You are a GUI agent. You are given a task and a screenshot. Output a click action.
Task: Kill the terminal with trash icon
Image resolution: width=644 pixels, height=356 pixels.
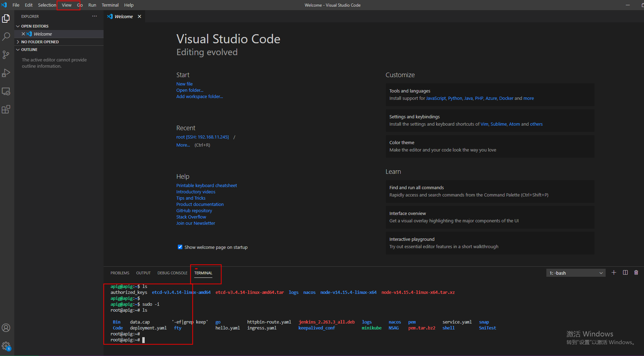[636, 273]
